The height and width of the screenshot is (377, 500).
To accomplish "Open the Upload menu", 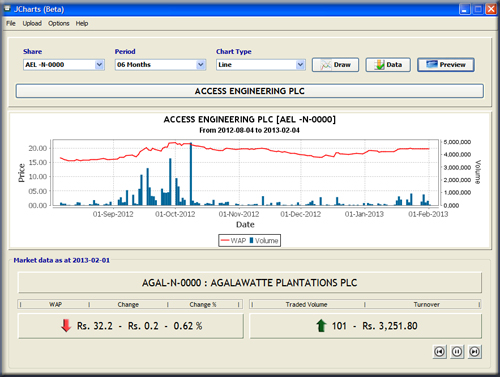I will (x=32, y=23).
